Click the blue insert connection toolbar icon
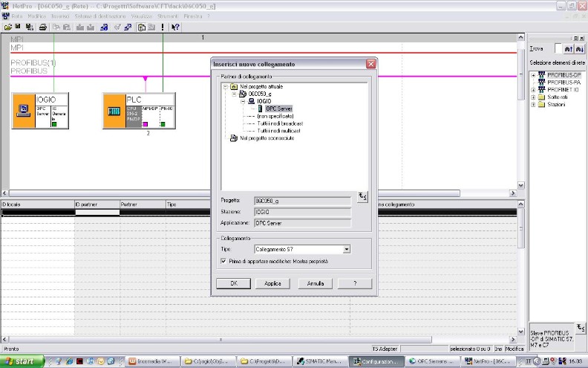The height and width of the screenshot is (368, 588). 128,27
